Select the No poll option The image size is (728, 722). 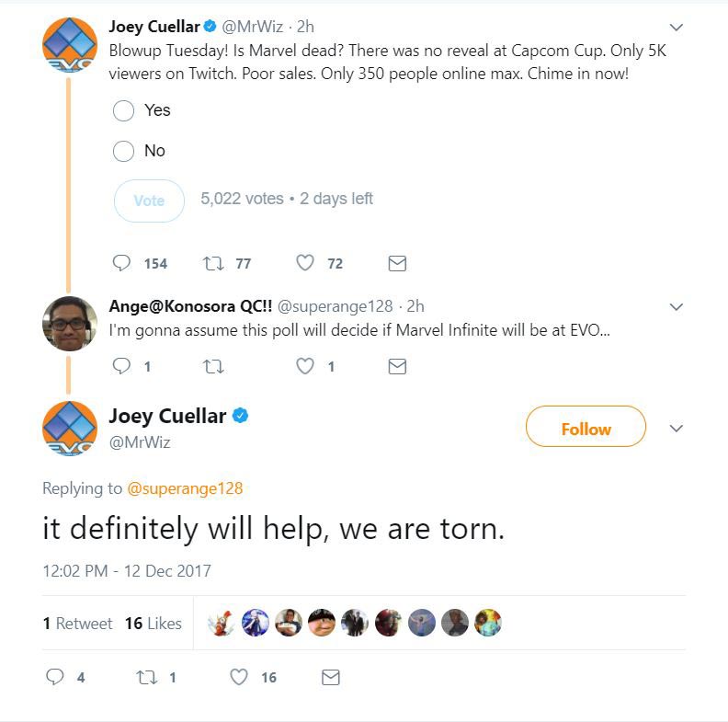pyautogui.click(x=124, y=151)
